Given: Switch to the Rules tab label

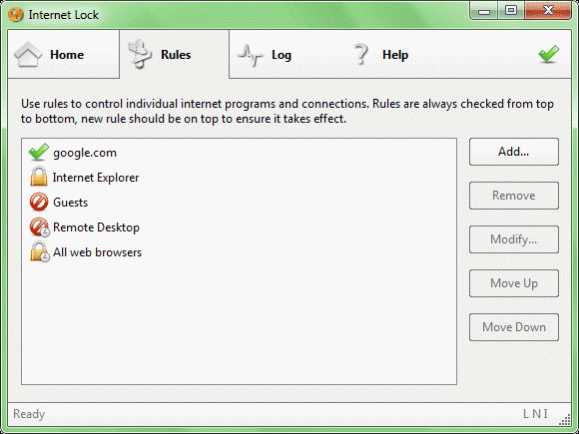Looking at the screenshot, I should (176, 55).
